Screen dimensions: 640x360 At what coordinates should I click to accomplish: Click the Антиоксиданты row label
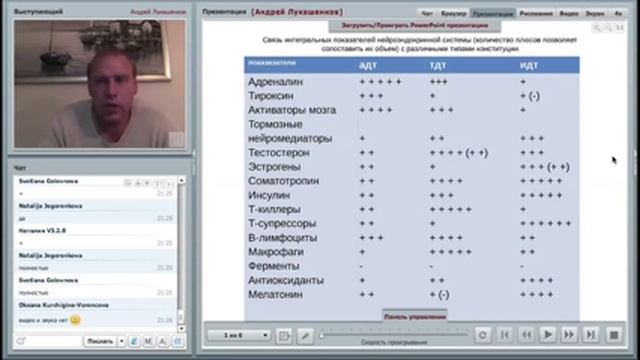pyautogui.click(x=286, y=280)
